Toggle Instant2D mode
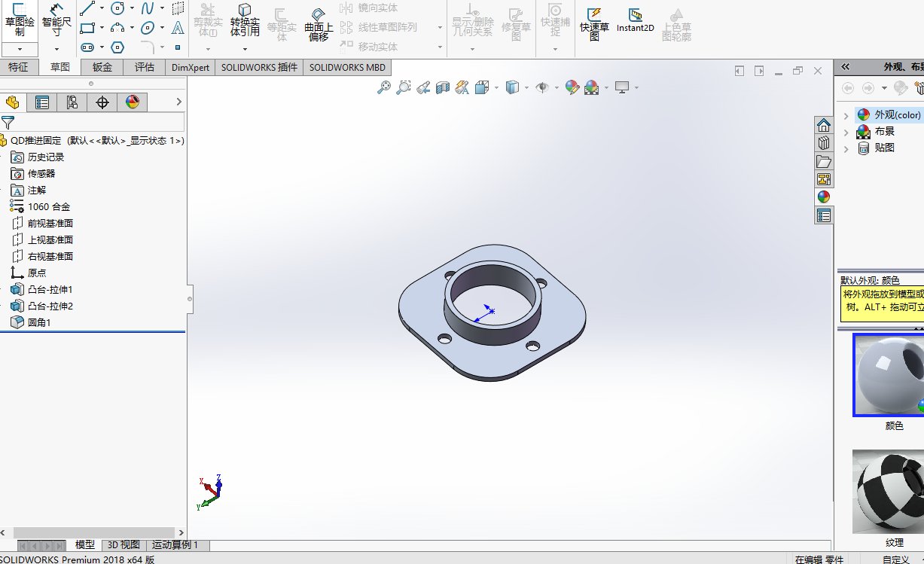924x564 pixels. pos(636,20)
